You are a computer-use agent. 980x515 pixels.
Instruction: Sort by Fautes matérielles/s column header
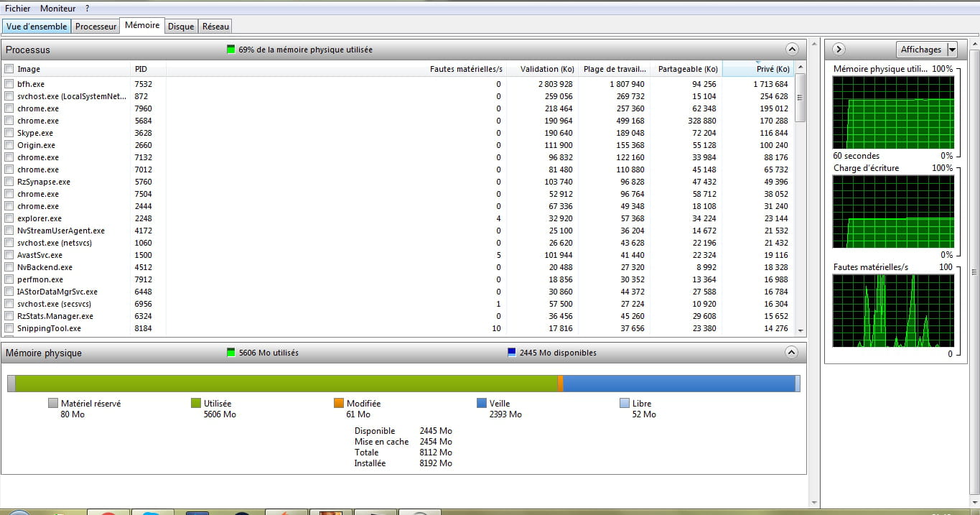[466, 69]
